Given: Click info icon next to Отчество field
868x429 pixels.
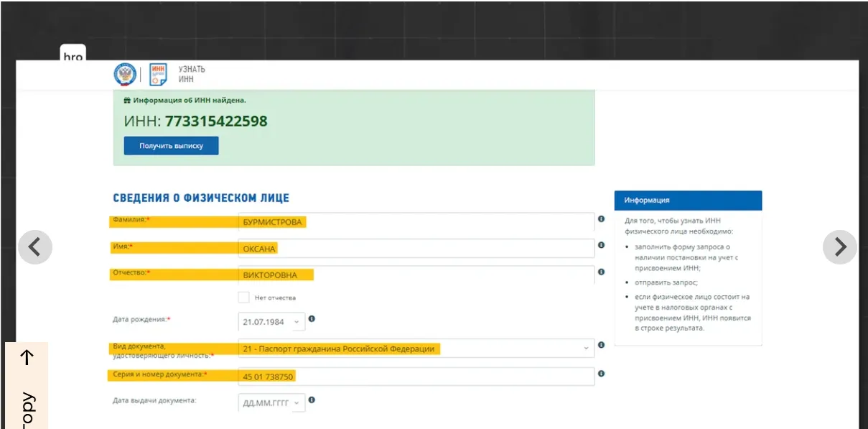Looking at the screenshot, I should (601, 272).
